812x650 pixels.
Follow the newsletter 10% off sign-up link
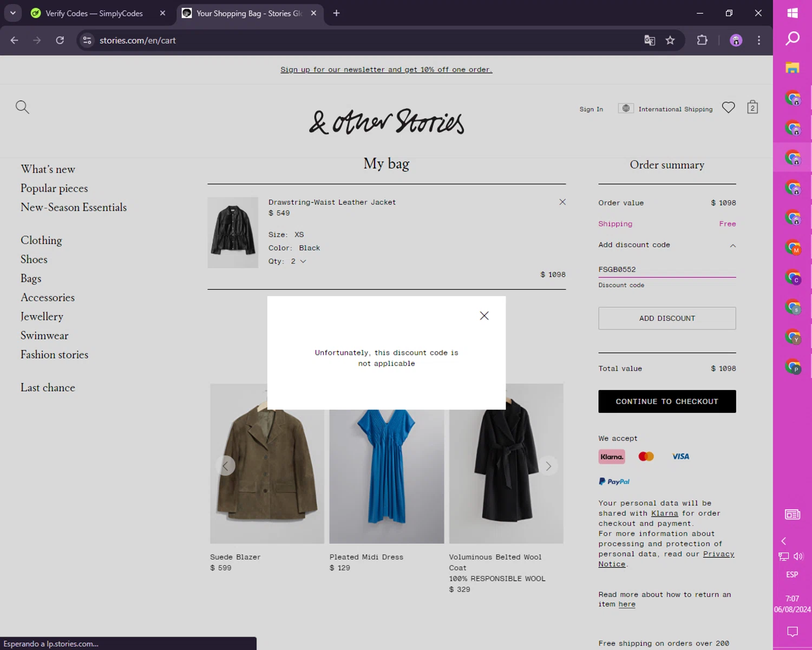click(387, 69)
